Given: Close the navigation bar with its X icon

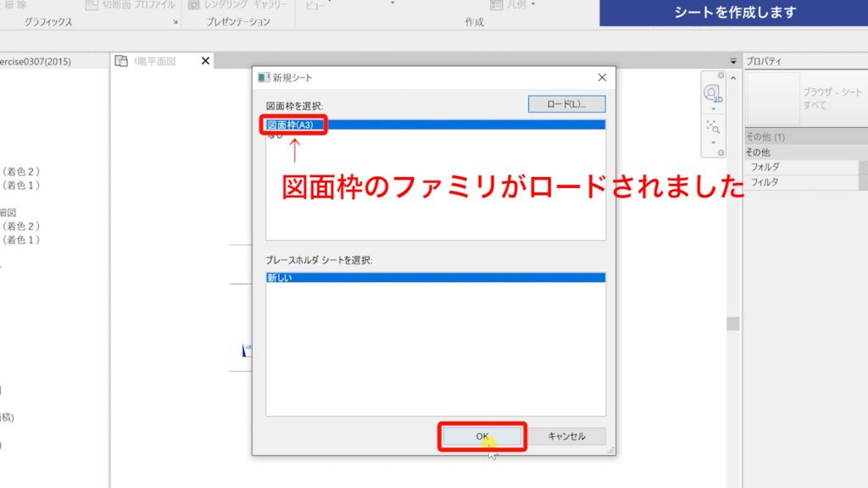Looking at the screenshot, I should 721,75.
